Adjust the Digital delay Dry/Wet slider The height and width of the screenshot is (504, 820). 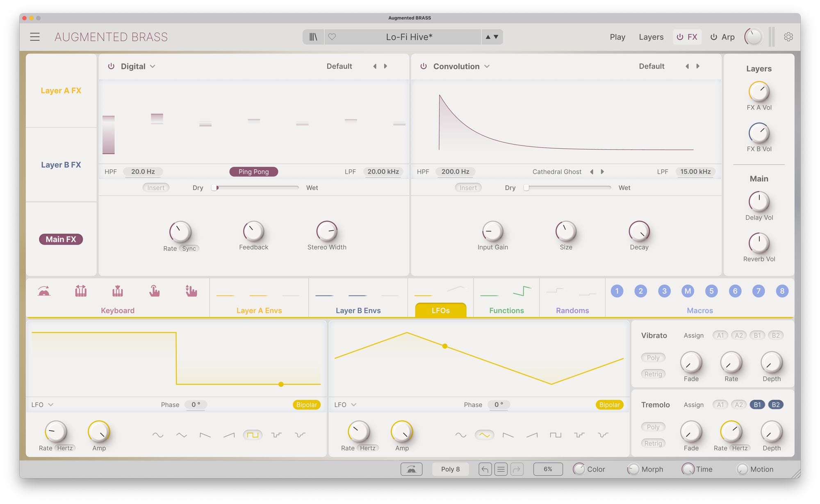[255, 188]
